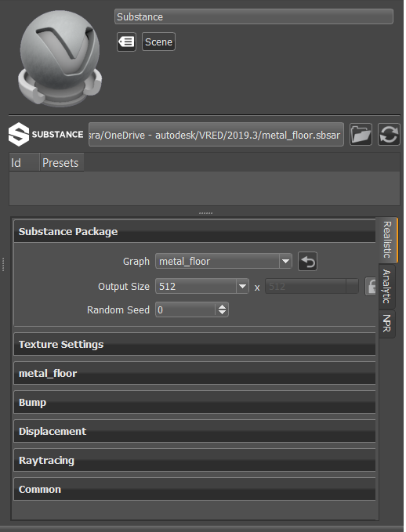Click the Random Seed label text
Image resolution: width=406 pixels, height=532 pixels.
(118, 309)
